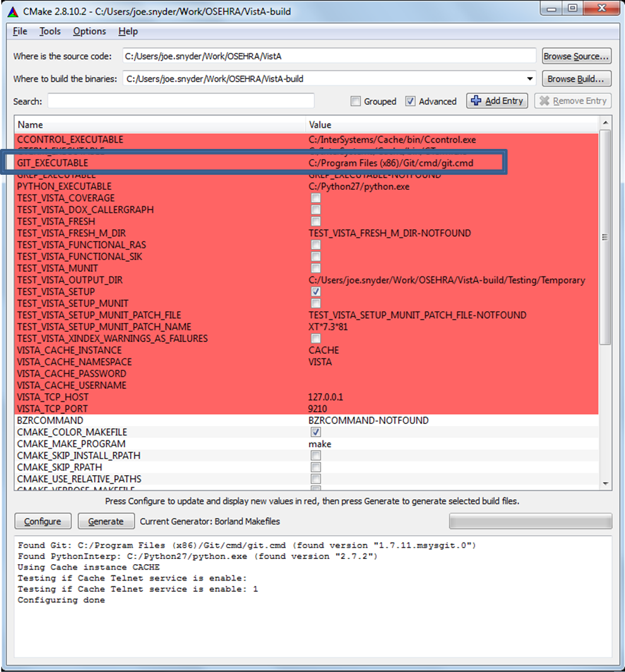Click the Browse Source button
625x672 pixels.
[576, 56]
